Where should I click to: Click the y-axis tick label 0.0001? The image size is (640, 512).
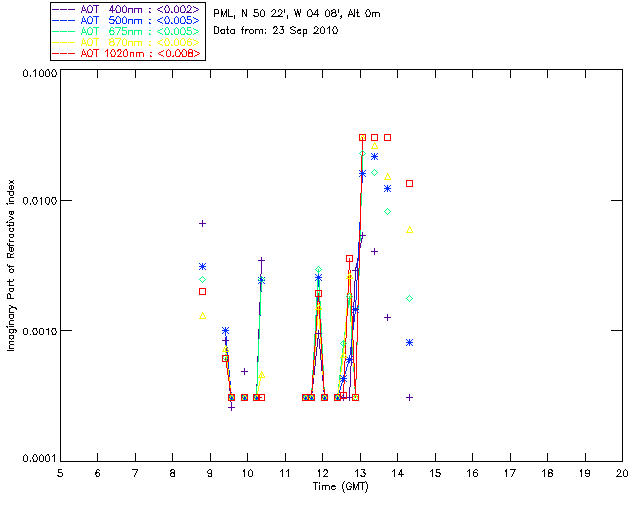point(40,459)
